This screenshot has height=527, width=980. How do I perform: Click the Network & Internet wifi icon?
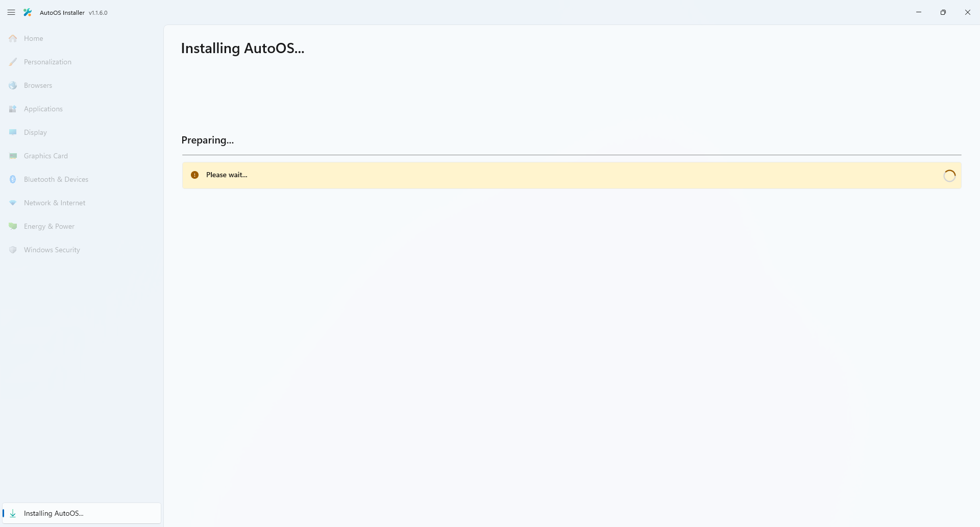tap(13, 203)
